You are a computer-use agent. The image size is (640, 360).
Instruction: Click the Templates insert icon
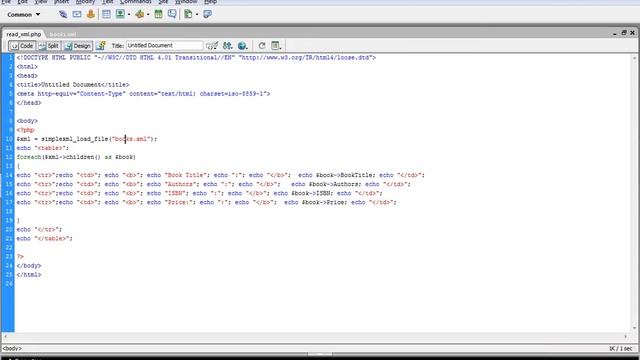(x=188, y=14)
